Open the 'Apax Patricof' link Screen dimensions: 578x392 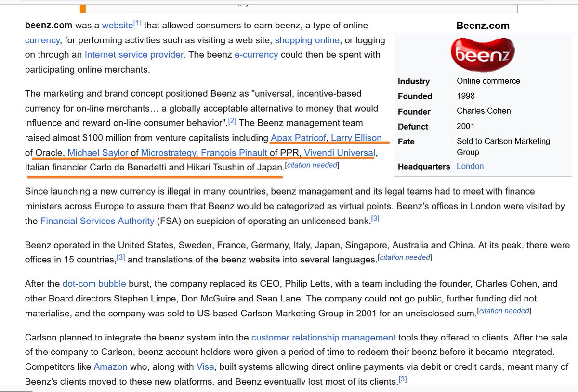coord(298,138)
